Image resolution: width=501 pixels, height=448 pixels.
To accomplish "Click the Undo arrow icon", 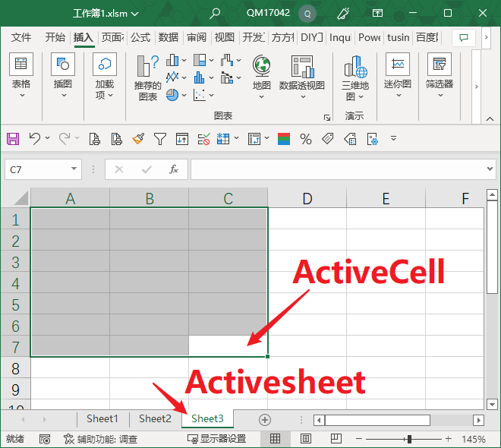I will click(x=34, y=139).
